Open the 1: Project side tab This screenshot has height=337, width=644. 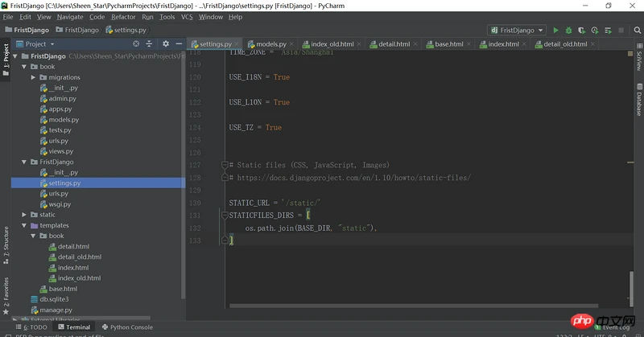click(x=6, y=60)
